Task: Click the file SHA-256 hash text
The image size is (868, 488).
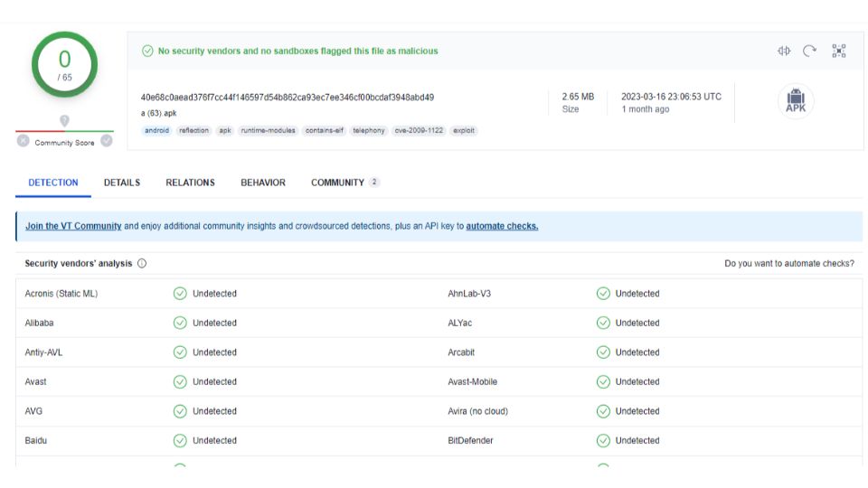Action: (288, 98)
